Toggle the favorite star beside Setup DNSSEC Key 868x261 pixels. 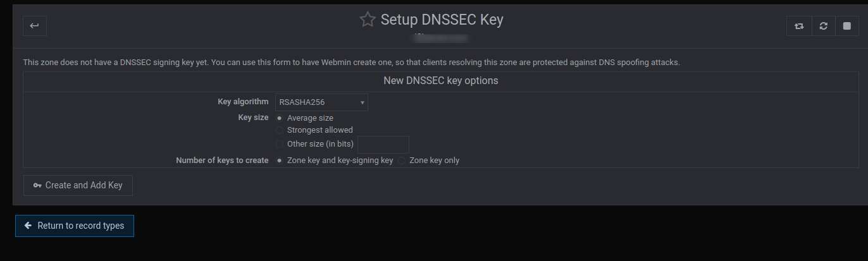tap(368, 20)
